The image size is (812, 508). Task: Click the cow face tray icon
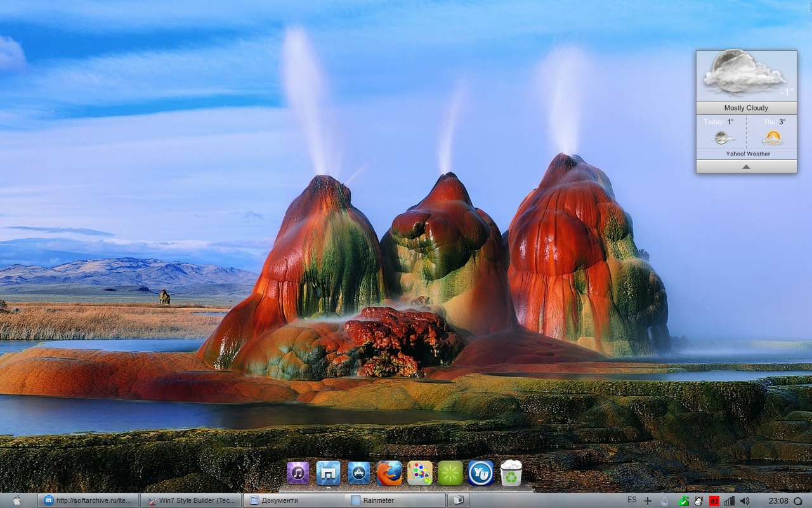coord(698,501)
